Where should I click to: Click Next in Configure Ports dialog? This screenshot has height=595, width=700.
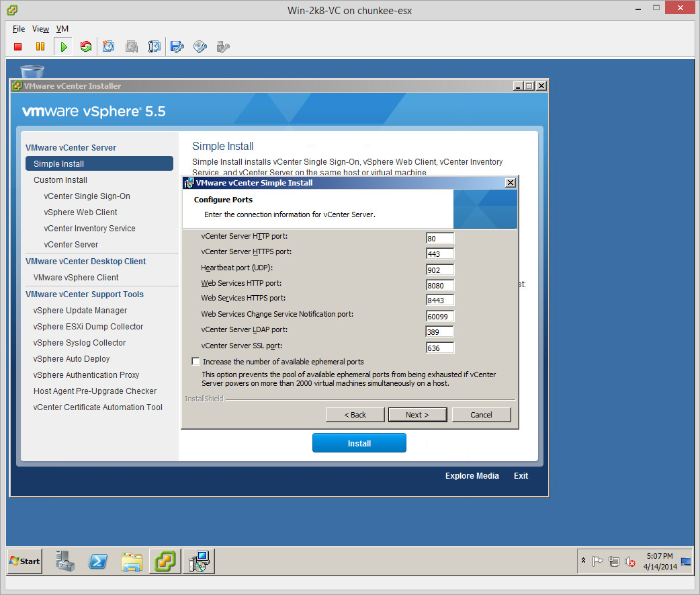(417, 415)
